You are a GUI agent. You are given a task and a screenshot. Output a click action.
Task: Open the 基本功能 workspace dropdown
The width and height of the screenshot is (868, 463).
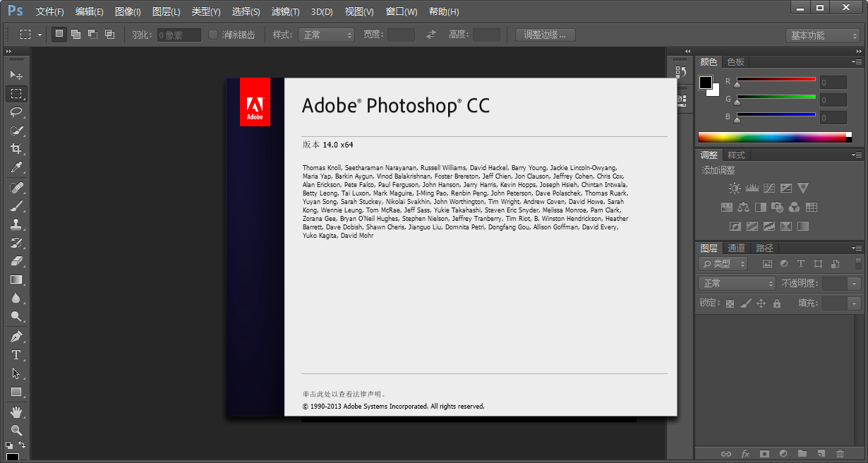tap(823, 35)
